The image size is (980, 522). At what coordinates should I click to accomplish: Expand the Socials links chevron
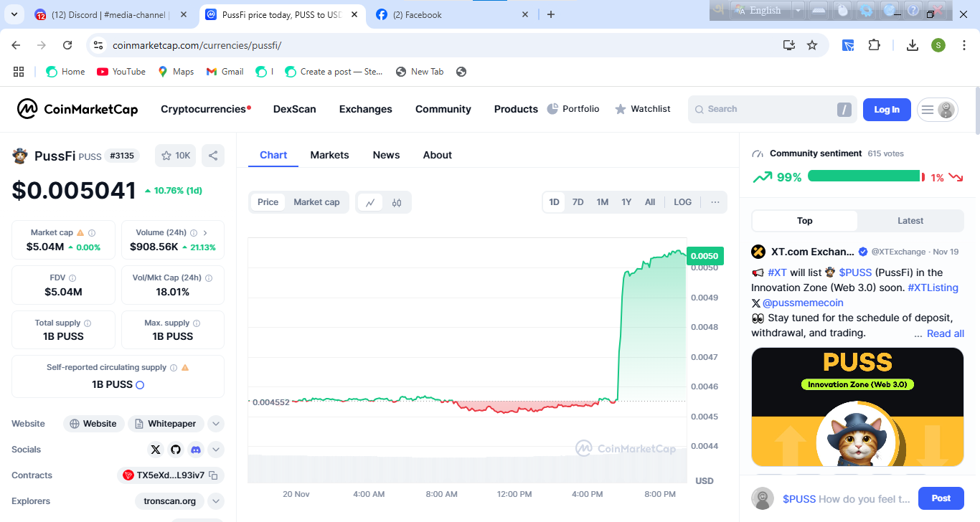216,450
